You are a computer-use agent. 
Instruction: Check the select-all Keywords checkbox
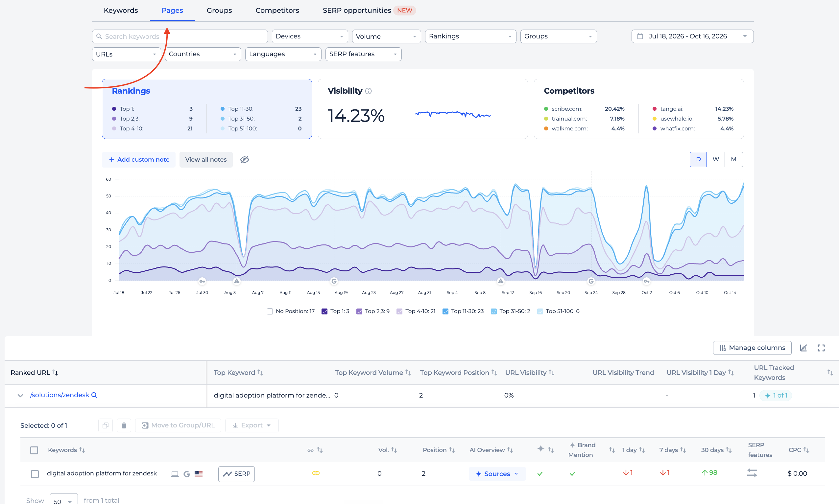click(x=34, y=450)
